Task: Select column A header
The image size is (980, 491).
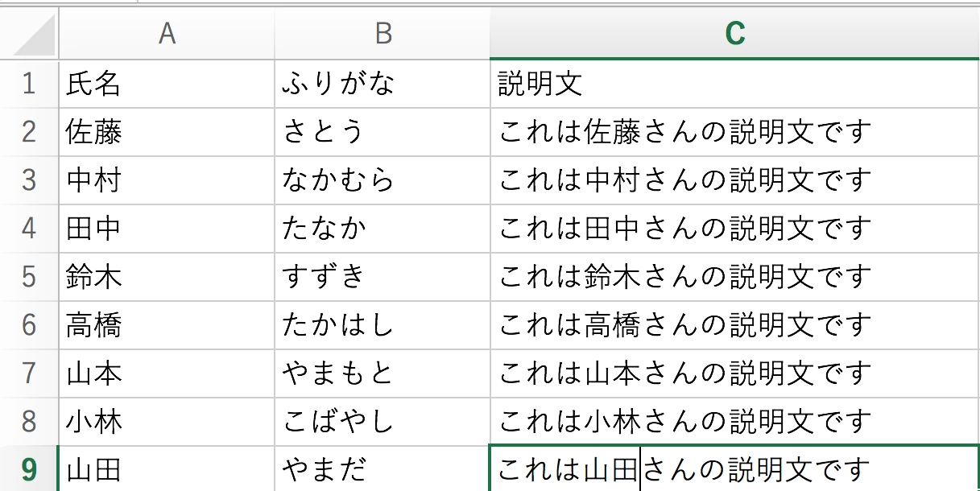Action: [x=167, y=34]
